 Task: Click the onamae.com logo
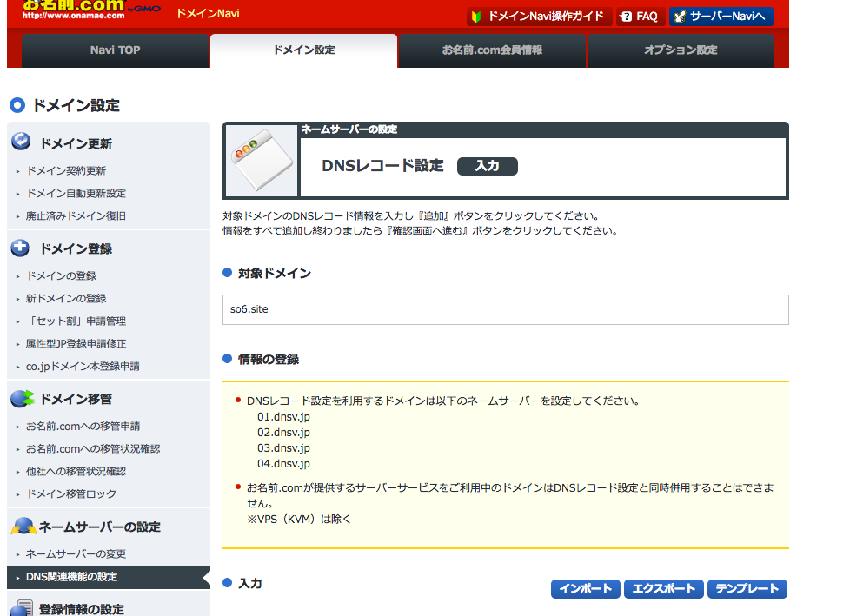tap(91, 10)
